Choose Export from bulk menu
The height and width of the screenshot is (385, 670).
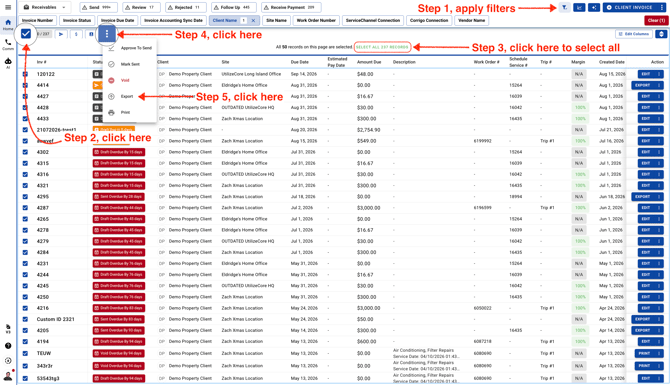click(x=130, y=96)
